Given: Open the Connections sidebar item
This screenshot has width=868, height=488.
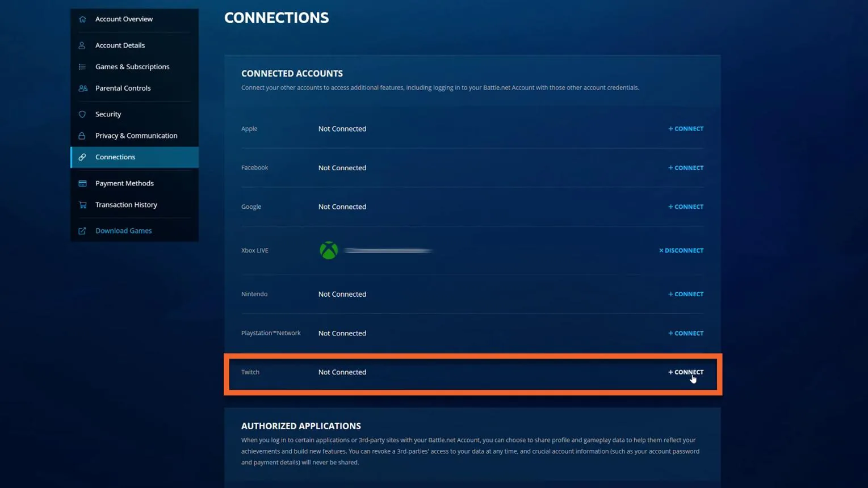Looking at the screenshot, I should coord(135,157).
